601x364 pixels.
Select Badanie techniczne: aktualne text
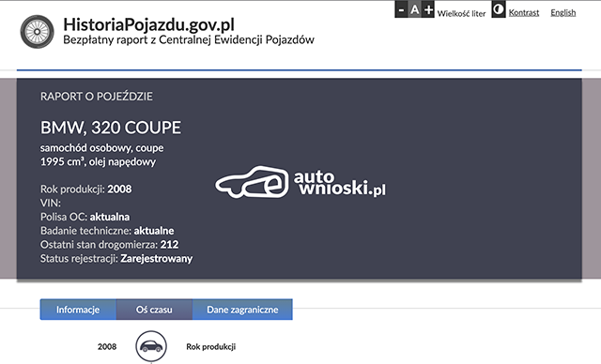click(x=107, y=231)
